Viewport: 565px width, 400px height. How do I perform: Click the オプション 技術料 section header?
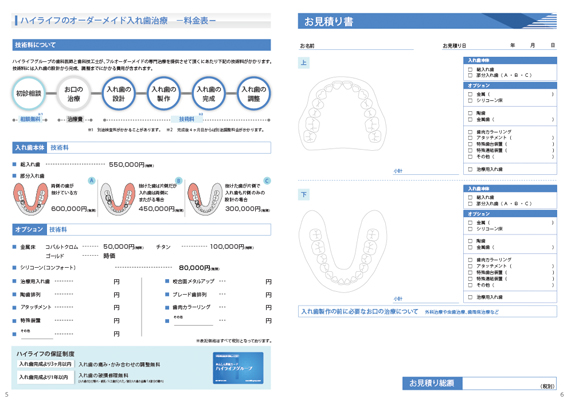click(141, 230)
